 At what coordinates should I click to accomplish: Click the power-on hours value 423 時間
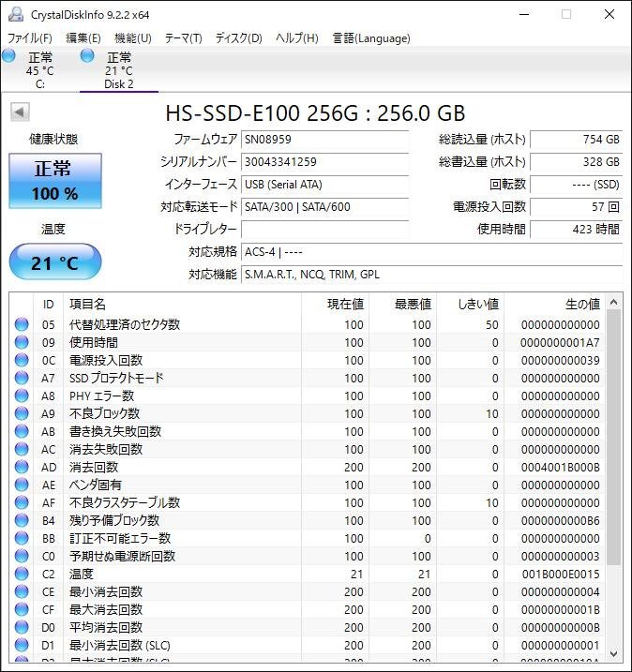coord(577,230)
